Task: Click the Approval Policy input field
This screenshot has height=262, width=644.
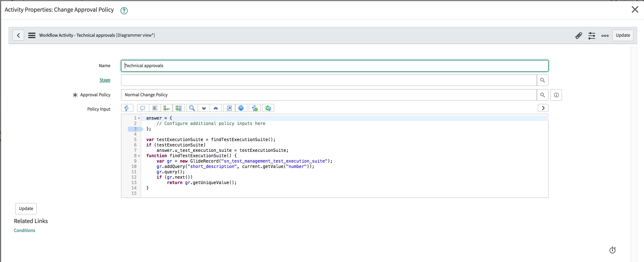Action: [x=329, y=95]
